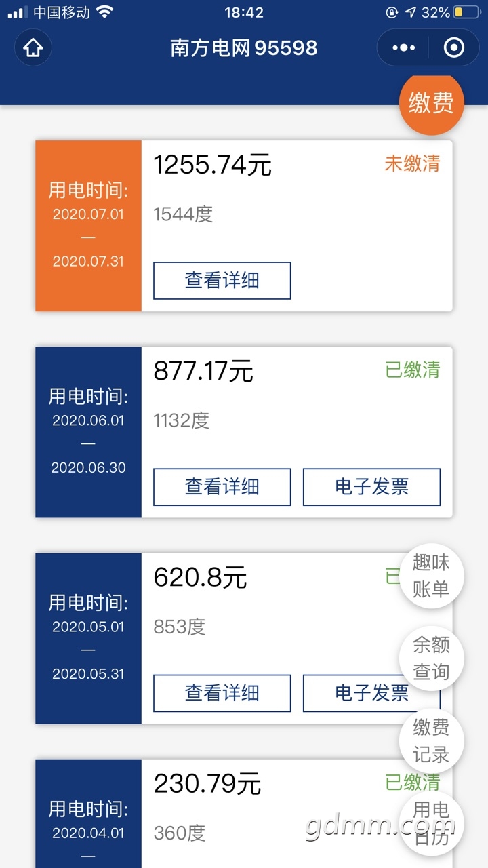Tap the 未缴清 status label
Viewport: 488px width, 868px height.
tap(412, 163)
